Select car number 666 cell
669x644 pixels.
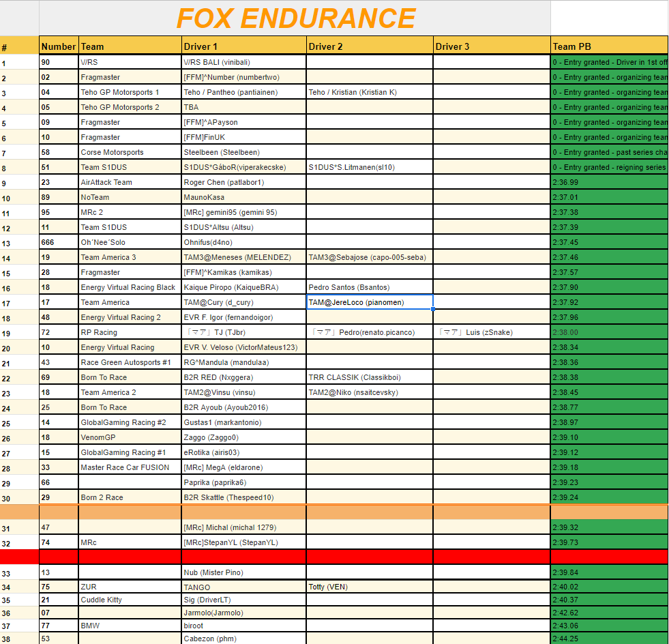(59, 242)
